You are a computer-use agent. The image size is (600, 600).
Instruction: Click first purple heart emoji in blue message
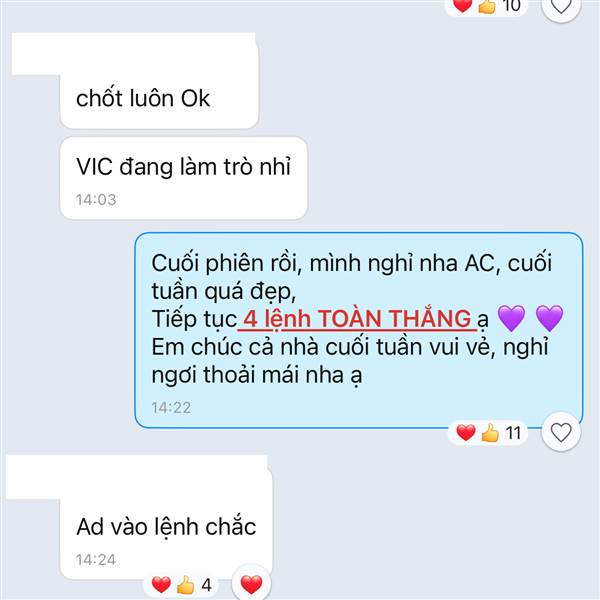(x=511, y=318)
